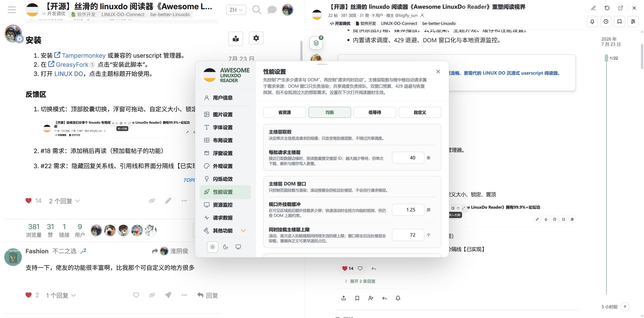This screenshot has height=318, width=644.
Task: Click the reply arrow beside the heart in reader post
Action: [374, 268]
